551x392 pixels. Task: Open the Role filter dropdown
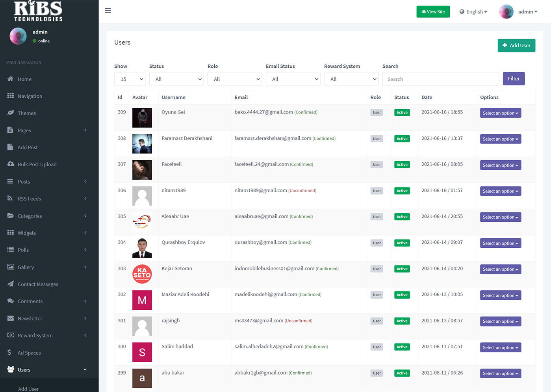[234, 79]
